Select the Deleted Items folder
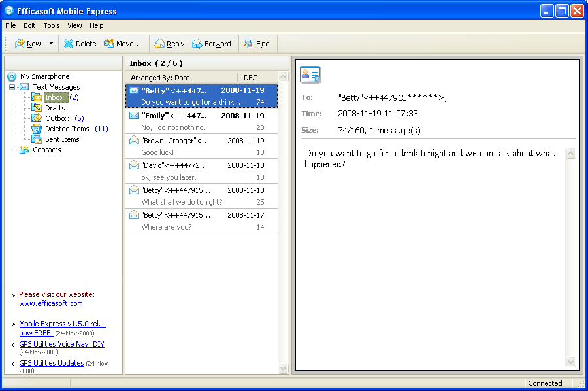 tap(67, 129)
